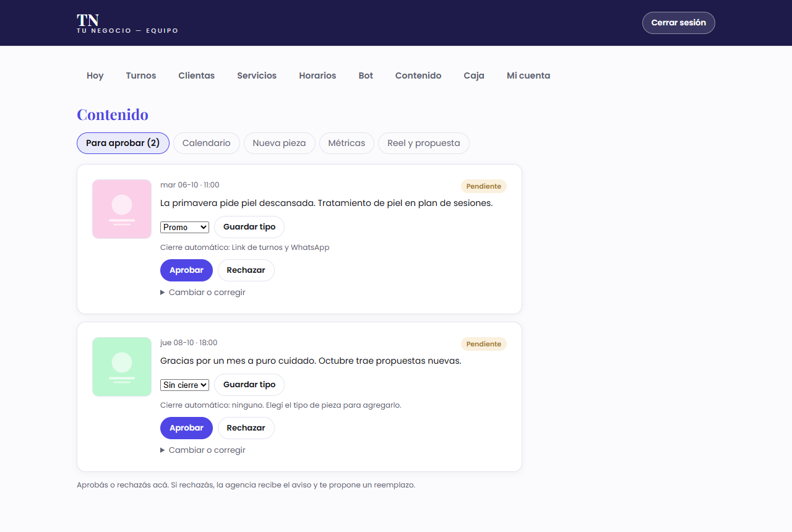The height and width of the screenshot is (532, 792).
Task: Click the text La primavera pide piel descansada
Action: (238, 203)
